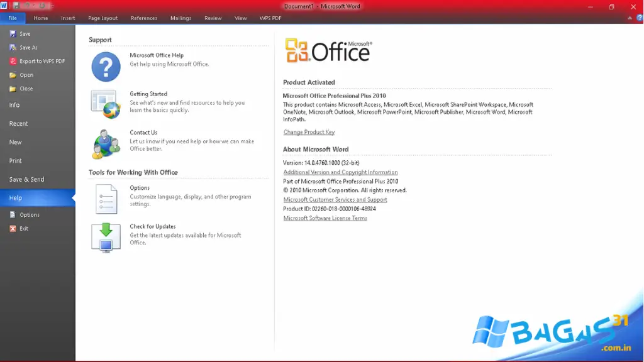The height and width of the screenshot is (362, 644).
Task: Open Microsoft Office Help via question mark icon
Action: click(x=105, y=65)
